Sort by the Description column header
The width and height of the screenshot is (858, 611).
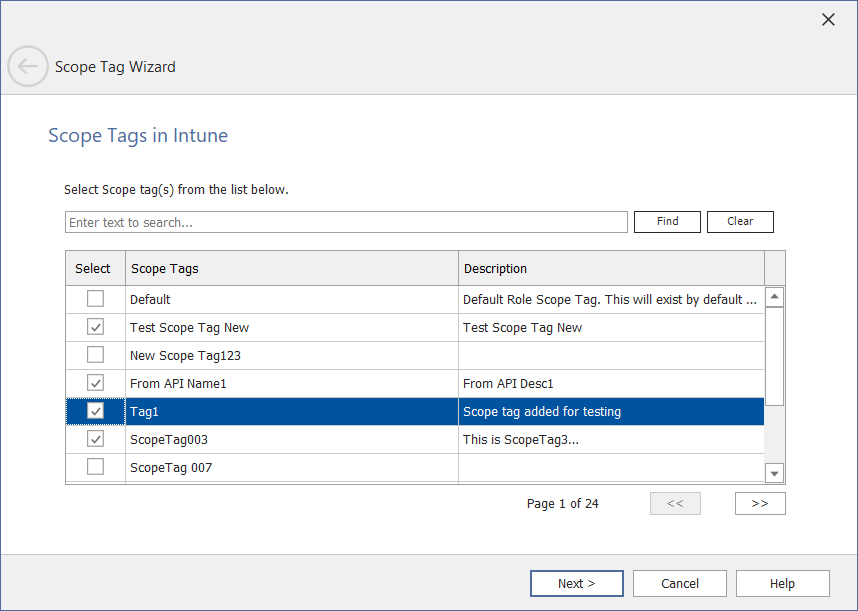click(611, 269)
